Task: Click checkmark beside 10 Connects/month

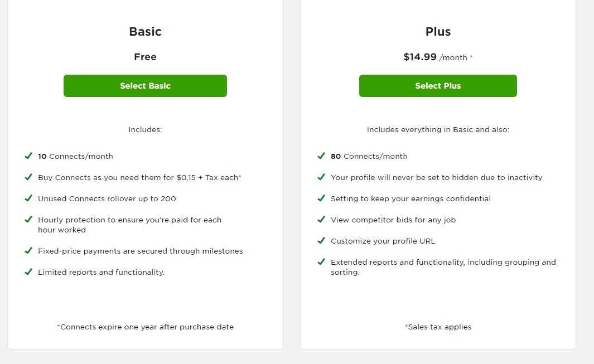Action: [x=28, y=156]
